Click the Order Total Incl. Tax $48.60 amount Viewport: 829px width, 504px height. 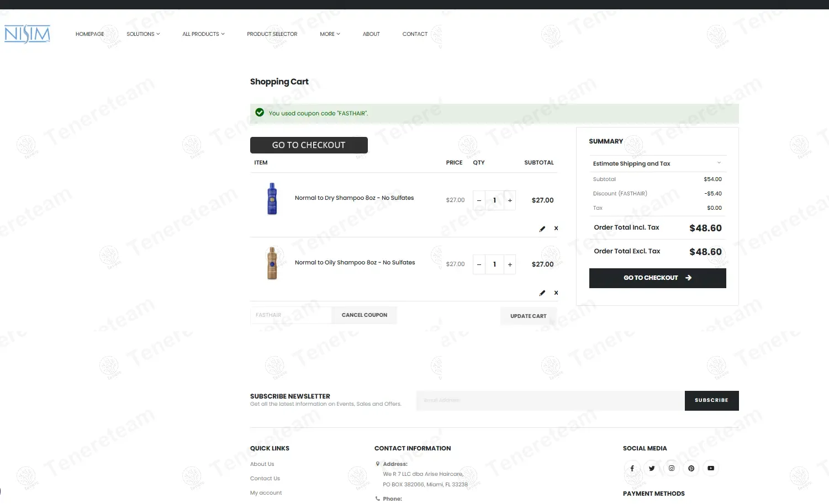coord(705,228)
